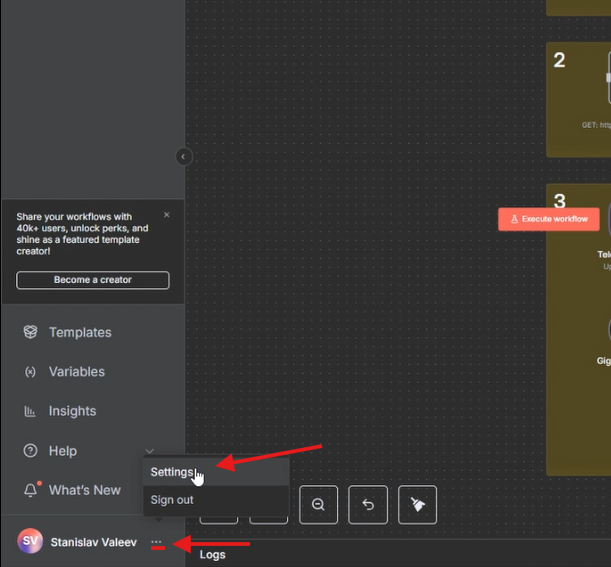Collapse the sidebar with the arrow button
The image size is (611, 567).
(184, 157)
